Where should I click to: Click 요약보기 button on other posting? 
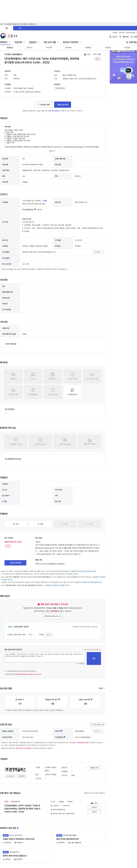[94, 807]
